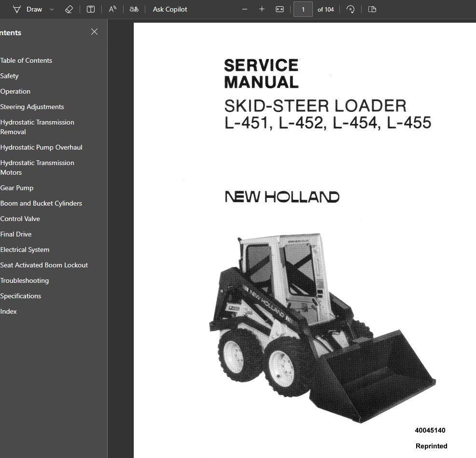Viewport: 476px width, 458px height.
Task: Click the 'of 104' page count label
Action: click(325, 9)
